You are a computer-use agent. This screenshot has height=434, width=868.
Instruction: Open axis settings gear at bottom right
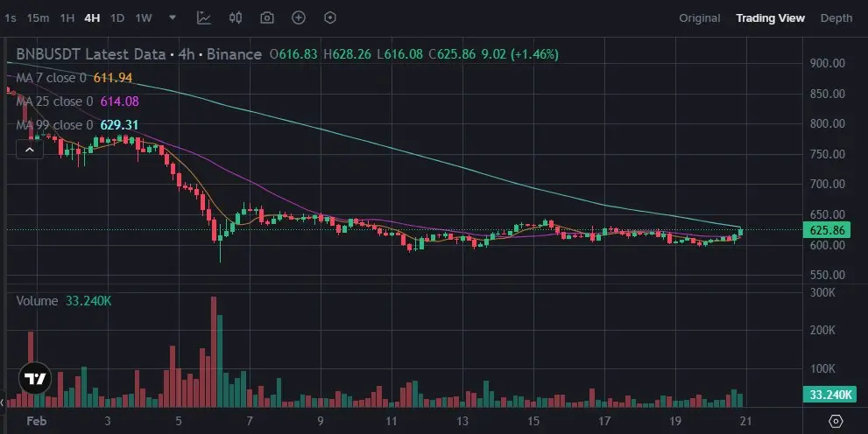point(836,421)
